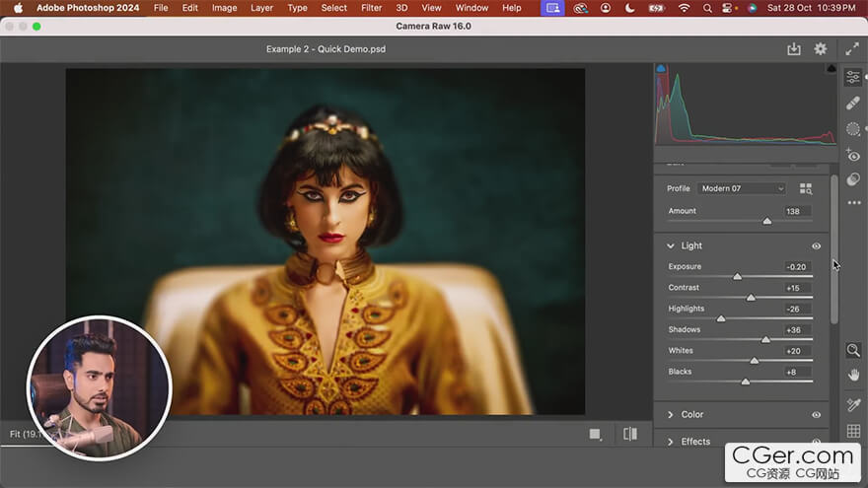Hide Light panel edits with eye
The height and width of the screenshot is (488, 868).
tap(816, 245)
